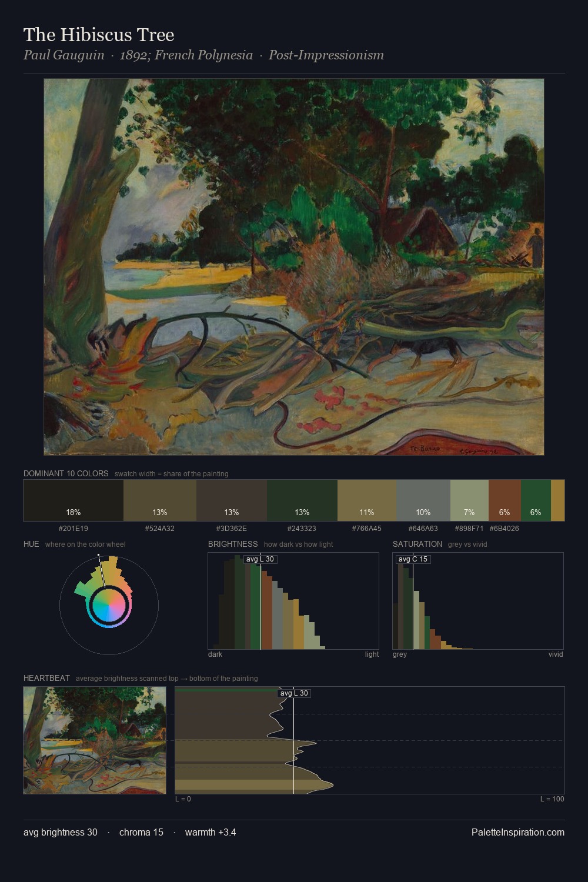Open the main Hibiscus Tree painting image
The image size is (588, 882).
294,267
